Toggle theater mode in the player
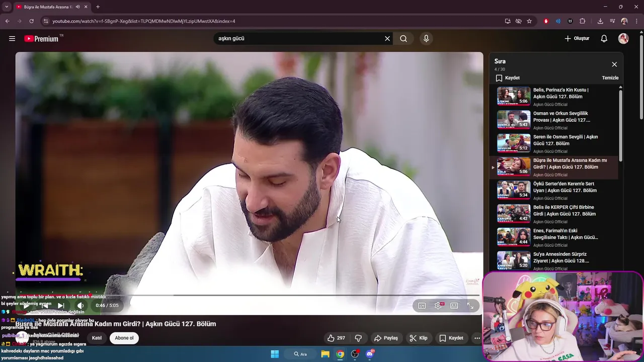Image resolution: width=644 pixels, height=362 pixels. click(454, 306)
